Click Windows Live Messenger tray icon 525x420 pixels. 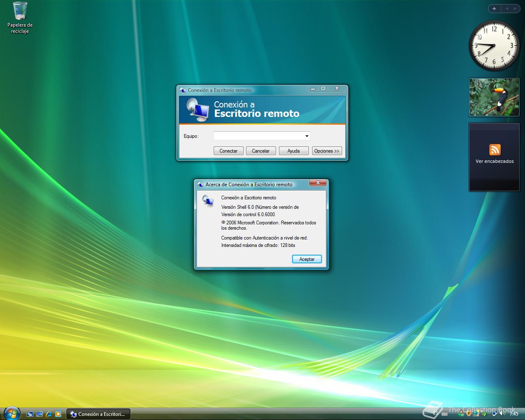(x=461, y=413)
